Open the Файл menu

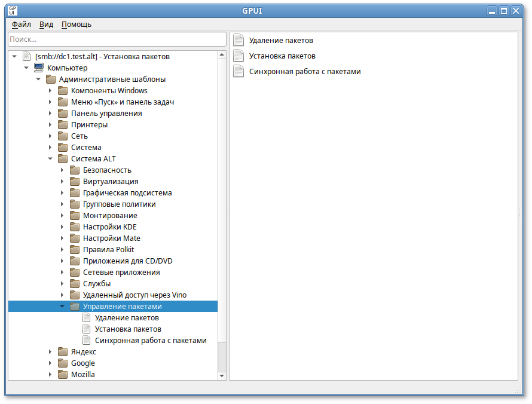tap(22, 25)
